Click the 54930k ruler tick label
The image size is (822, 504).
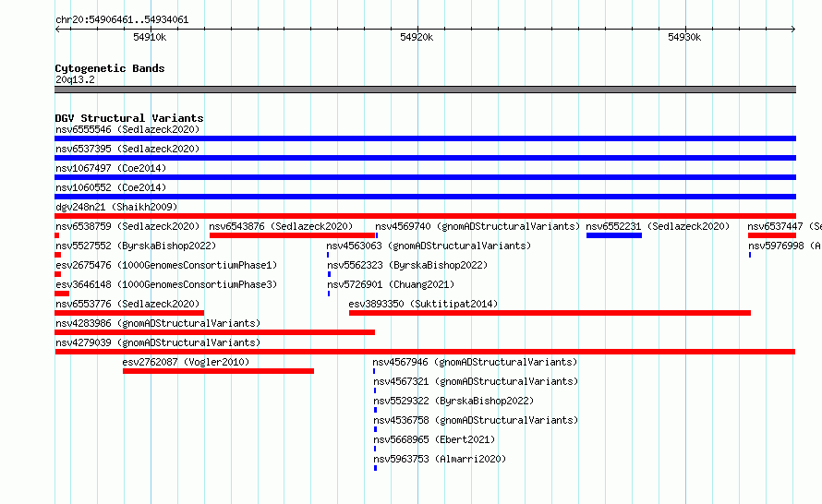[684, 37]
